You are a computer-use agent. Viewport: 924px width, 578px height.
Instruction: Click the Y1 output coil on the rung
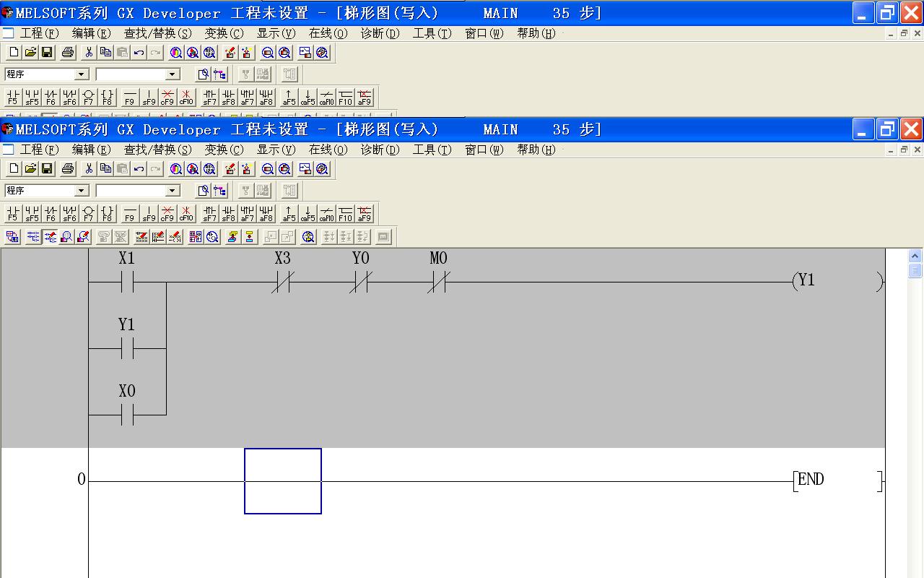(x=806, y=281)
